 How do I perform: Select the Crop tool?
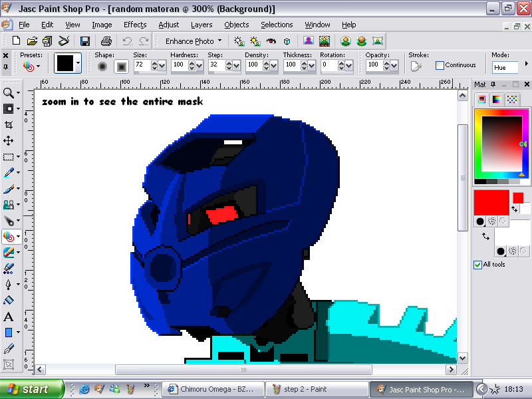[10, 124]
